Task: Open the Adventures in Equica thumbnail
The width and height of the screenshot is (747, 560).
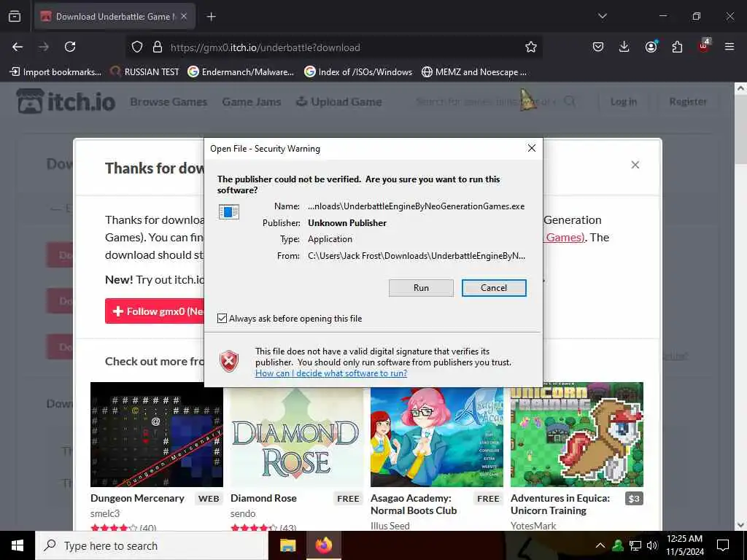Action: click(x=577, y=435)
